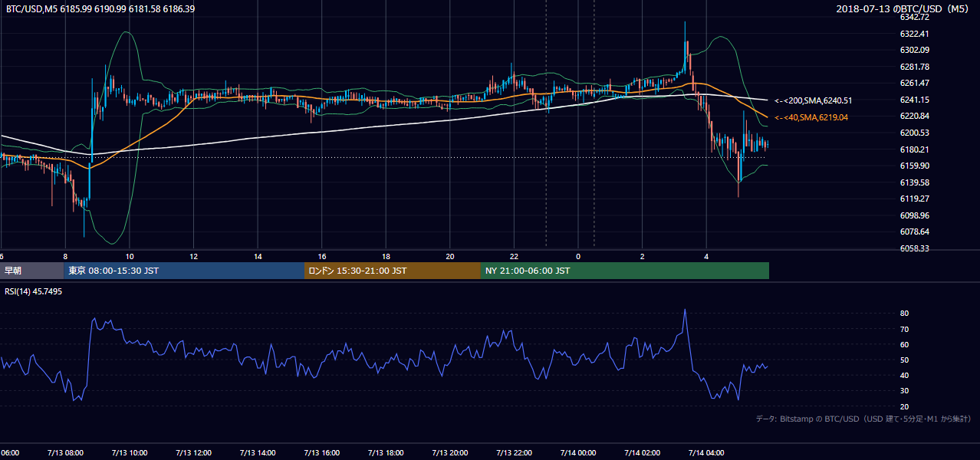Click hour label 2 under price chart
The height and width of the screenshot is (460, 980).
point(643,256)
